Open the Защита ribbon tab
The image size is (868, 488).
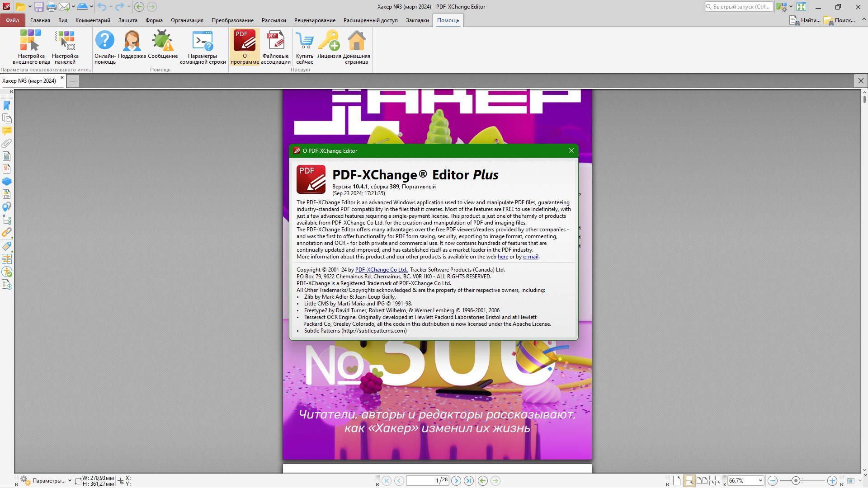click(127, 20)
